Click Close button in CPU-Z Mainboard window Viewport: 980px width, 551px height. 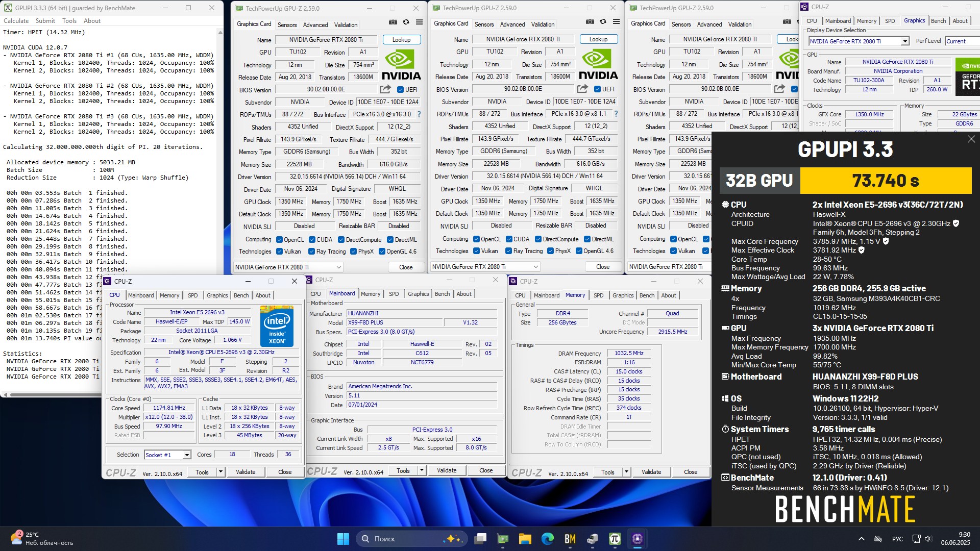[486, 470]
